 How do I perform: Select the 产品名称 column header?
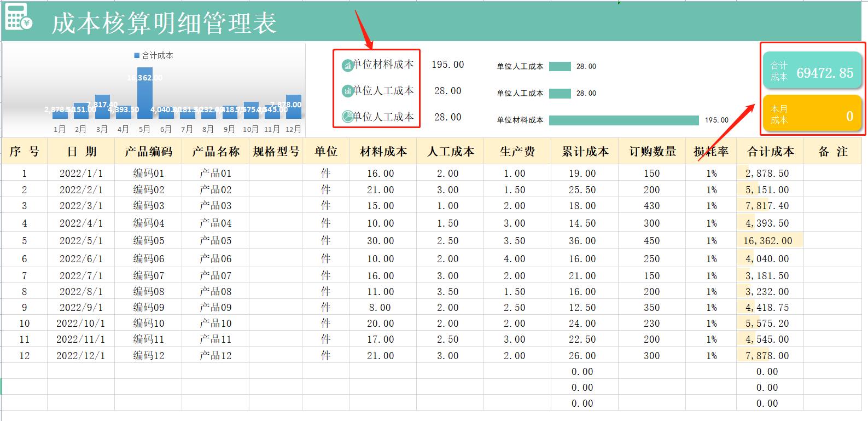215,152
